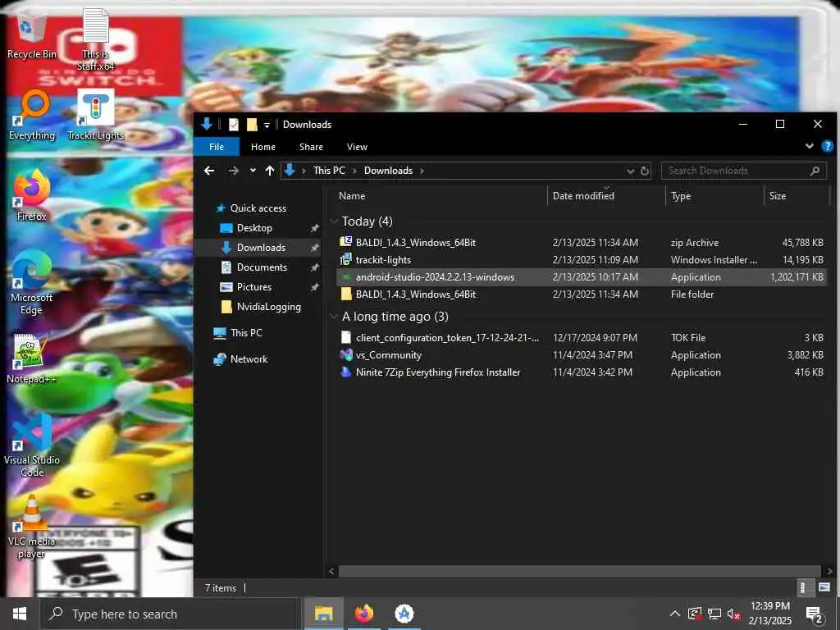The height and width of the screenshot is (630, 840).
Task: Go up one folder level
Action: [x=269, y=171]
